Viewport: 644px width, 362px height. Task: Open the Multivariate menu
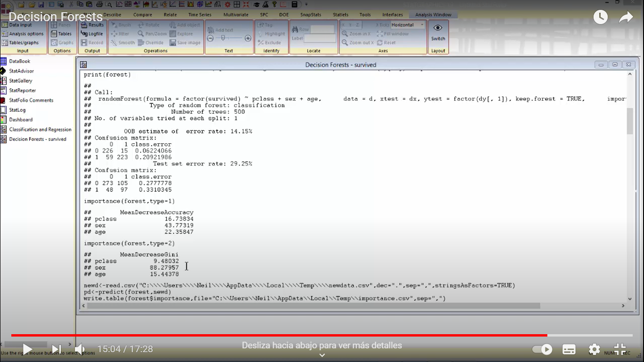(236, 15)
